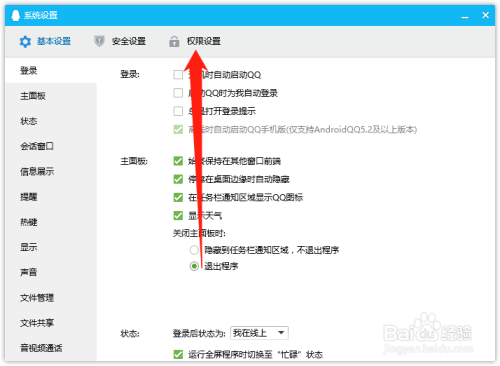This screenshot has width=500, height=366.
Task: Close the 系统设置 window
Action: pos(485,15)
